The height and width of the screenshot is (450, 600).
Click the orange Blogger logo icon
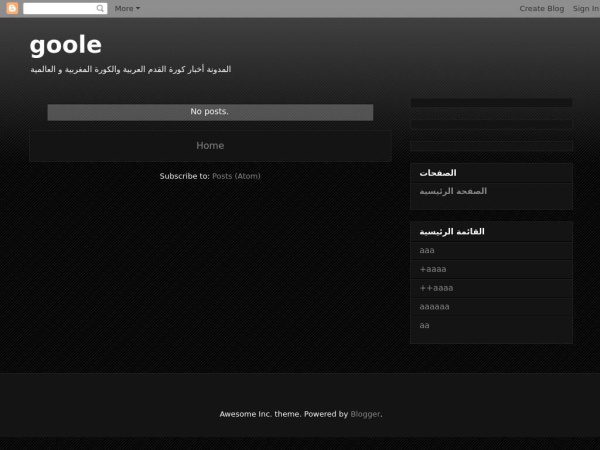pos(12,8)
